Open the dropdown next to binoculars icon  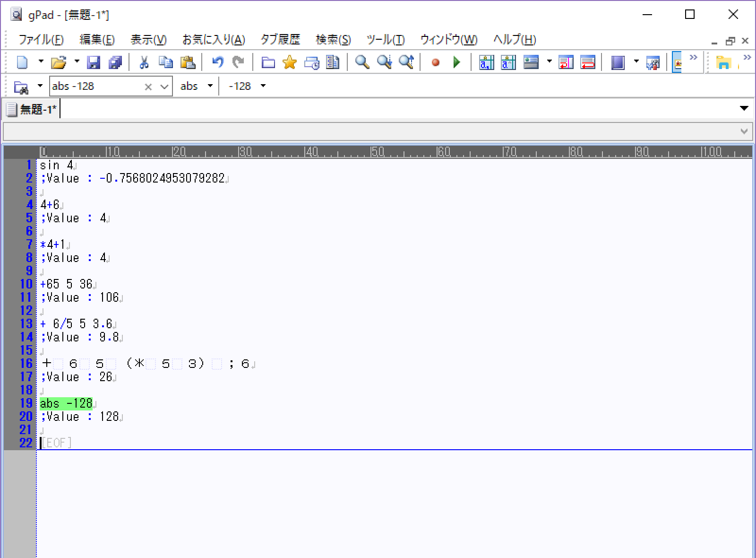(40, 86)
